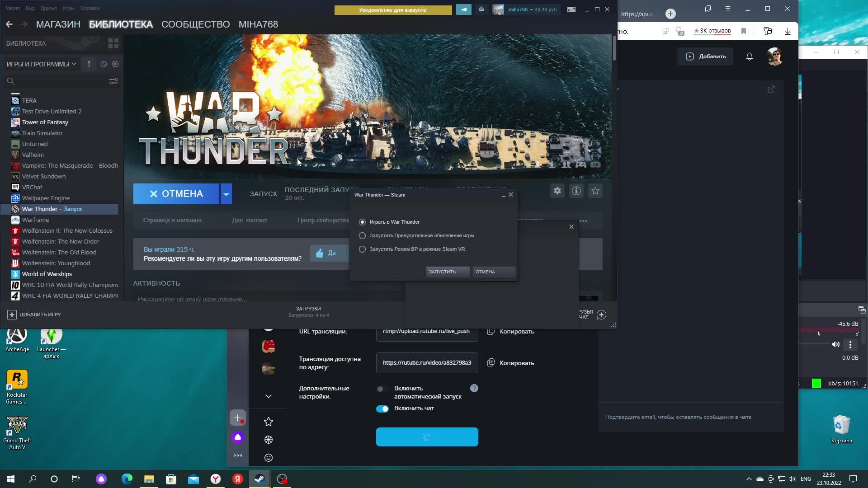
Task: Expand the 'Игры и программы' dropdown
Action: [x=42, y=64]
